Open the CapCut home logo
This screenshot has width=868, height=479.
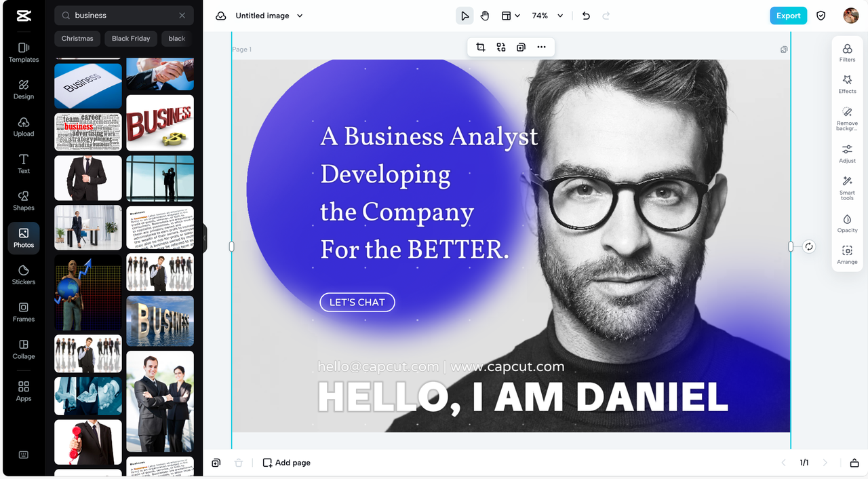coord(23,16)
